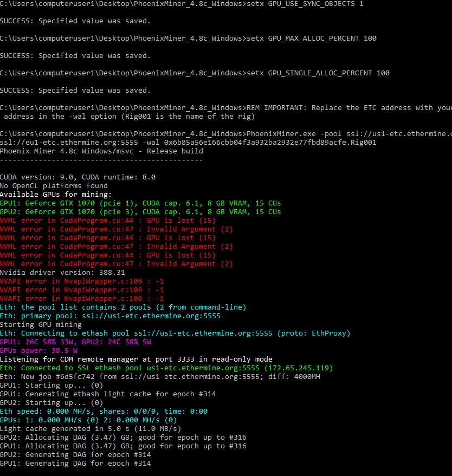Click the 'GPU1: Allocating DAG (3.47) GB' line
452x476 pixels.
coord(123,446)
